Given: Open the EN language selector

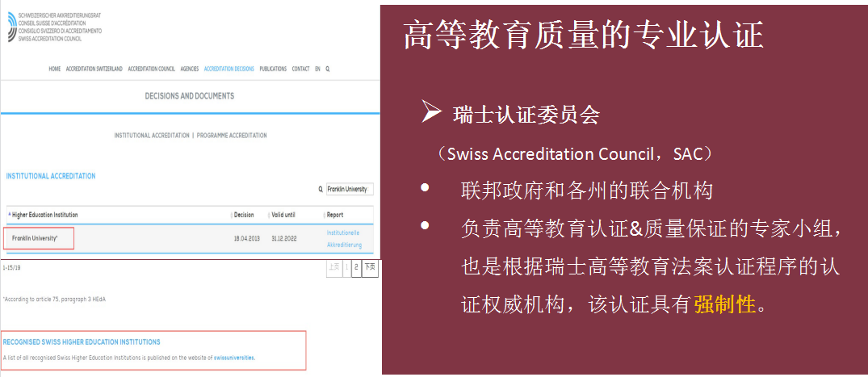Looking at the screenshot, I should click(317, 69).
